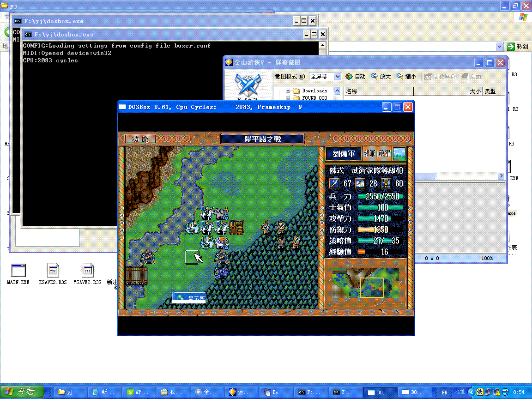The image size is (532, 399).
Task: Expand the Downloads folder tree node
Action: click(288, 91)
